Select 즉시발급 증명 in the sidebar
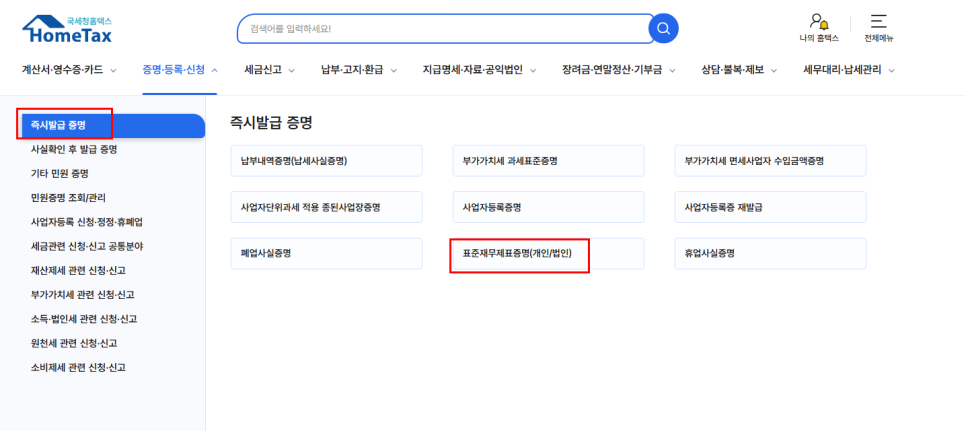Viewport: 966px width, 431px height. tap(59, 125)
